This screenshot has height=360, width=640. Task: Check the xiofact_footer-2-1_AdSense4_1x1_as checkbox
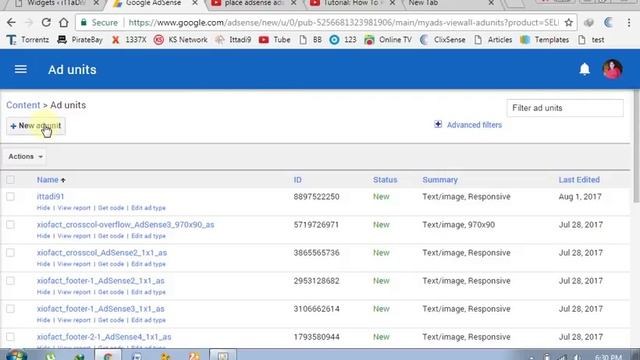tap(10, 337)
